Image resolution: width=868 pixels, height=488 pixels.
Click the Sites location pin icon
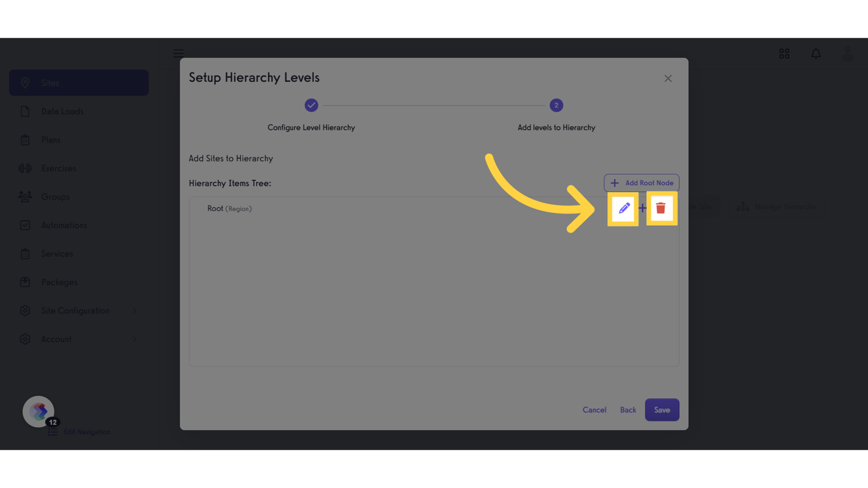point(25,83)
